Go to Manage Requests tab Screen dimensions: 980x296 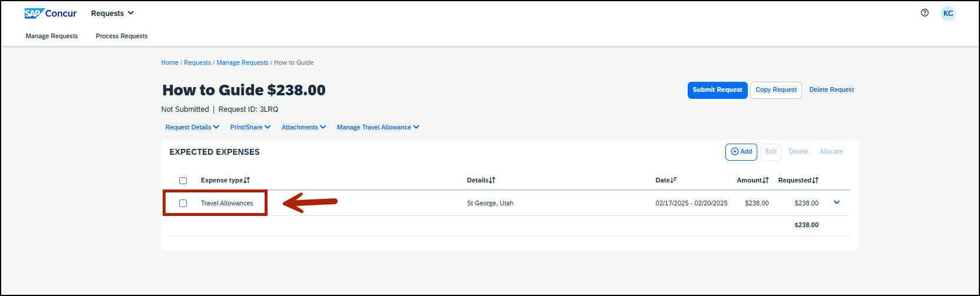pos(52,36)
